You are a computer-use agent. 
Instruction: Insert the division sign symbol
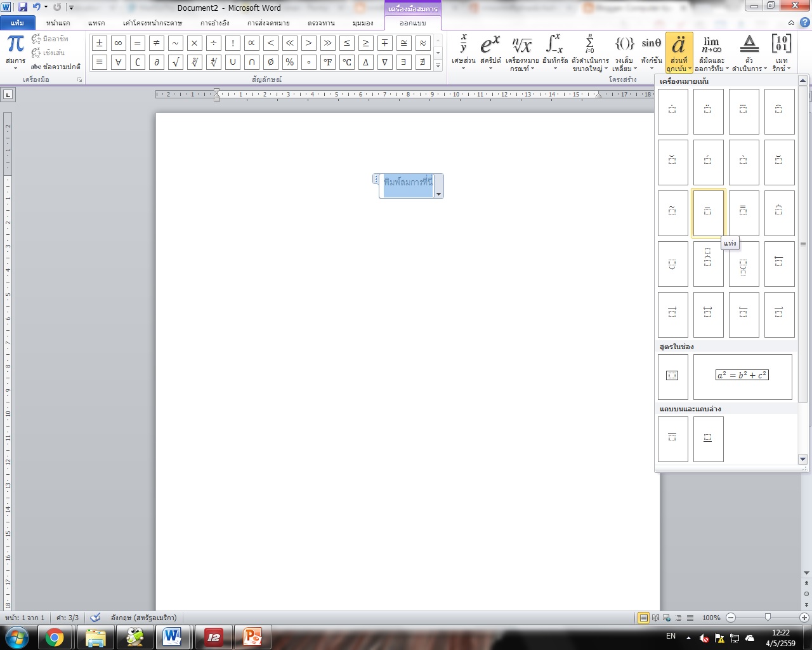coord(213,43)
